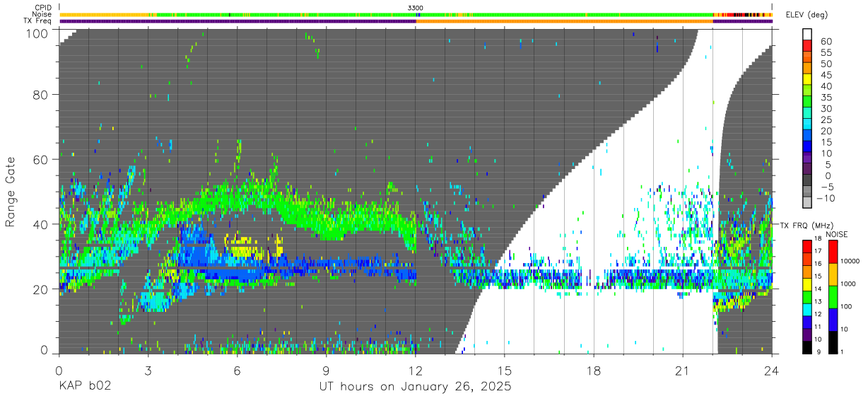
Task: Click the 'NOISE' legend title
Action: pyautogui.click(x=837, y=234)
